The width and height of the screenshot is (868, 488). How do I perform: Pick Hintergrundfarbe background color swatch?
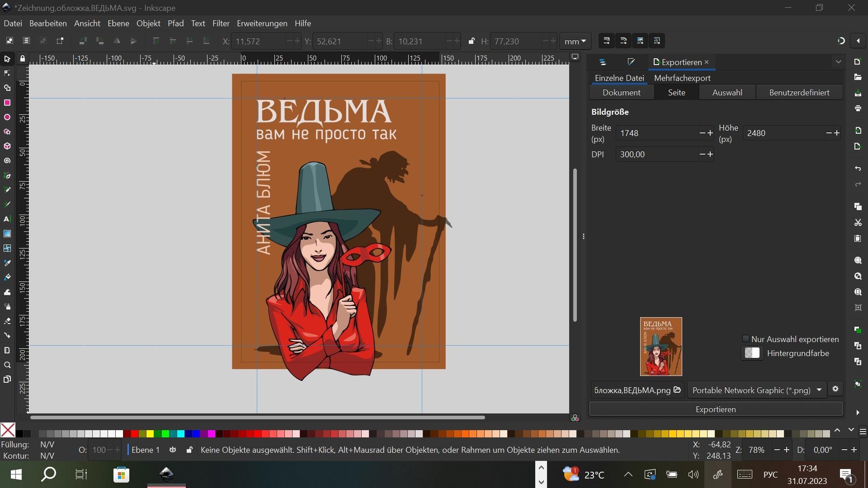(752, 353)
